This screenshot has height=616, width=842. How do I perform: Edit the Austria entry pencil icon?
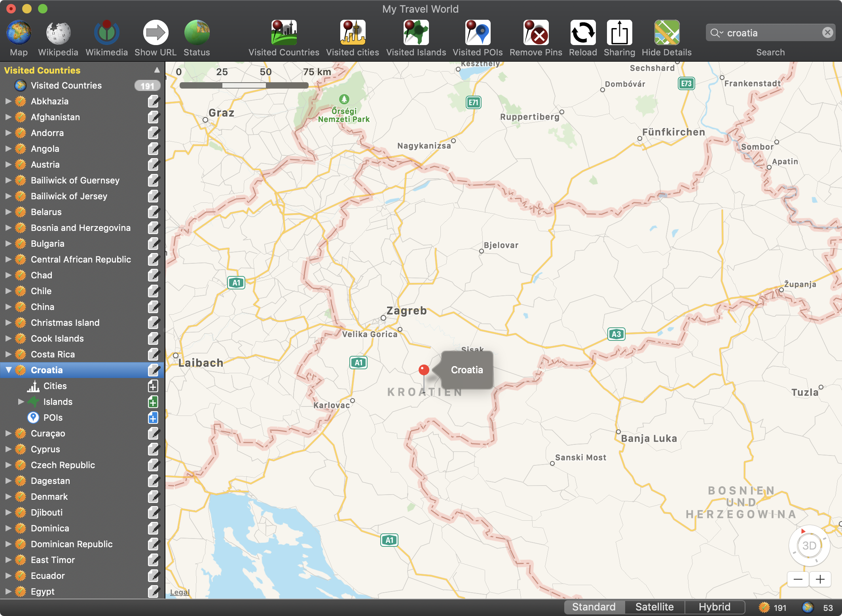coord(154,164)
